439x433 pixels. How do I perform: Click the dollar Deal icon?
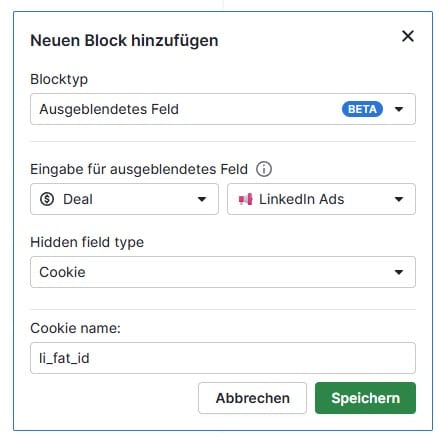click(x=47, y=199)
